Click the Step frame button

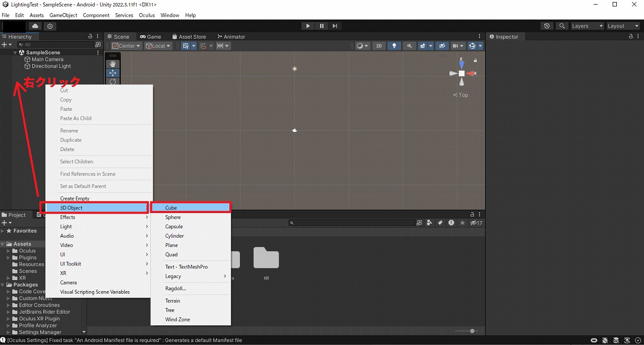(335, 26)
